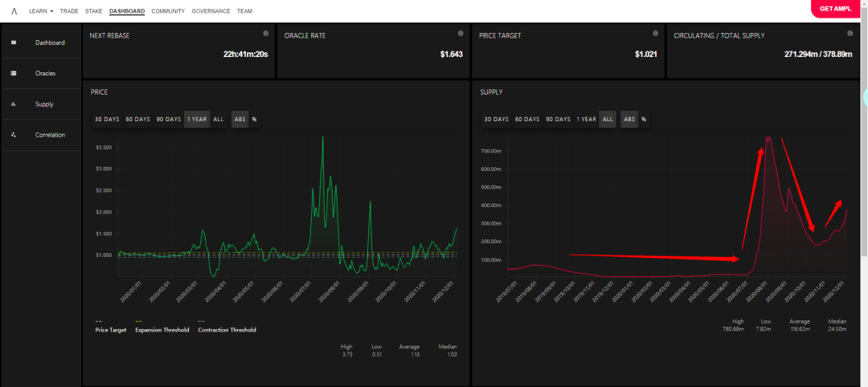The image size is (868, 387).
Task: Show info for Oracle Rate card
Action: 461,34
